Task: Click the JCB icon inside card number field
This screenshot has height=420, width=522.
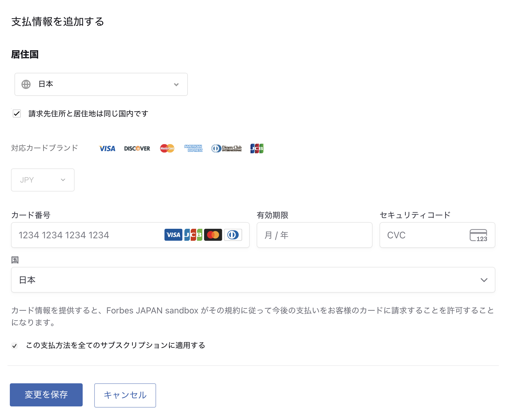Action: [193, 235]
